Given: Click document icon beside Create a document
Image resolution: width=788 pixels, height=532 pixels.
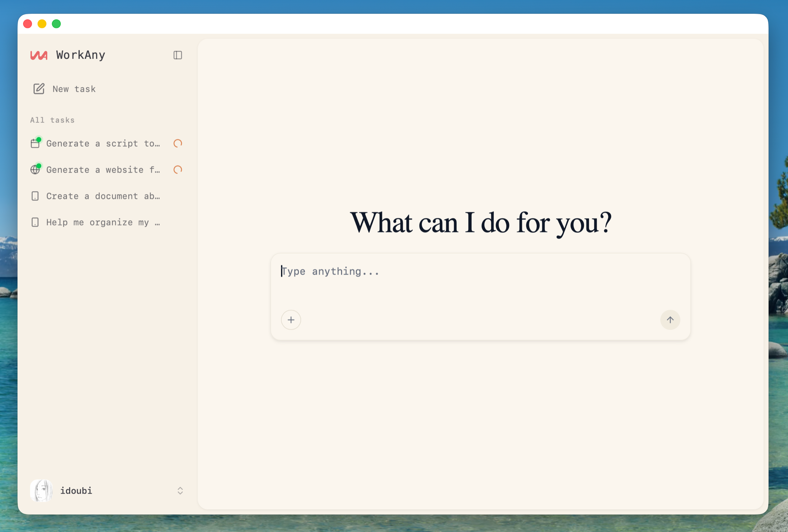Looking at the screenshot, I should tap(35, 196).
